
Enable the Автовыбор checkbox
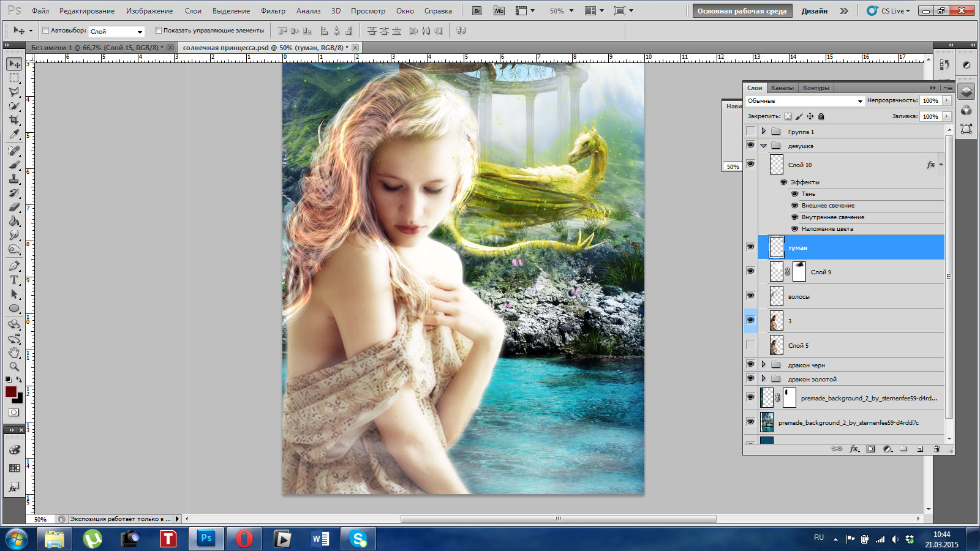[45, 30]
